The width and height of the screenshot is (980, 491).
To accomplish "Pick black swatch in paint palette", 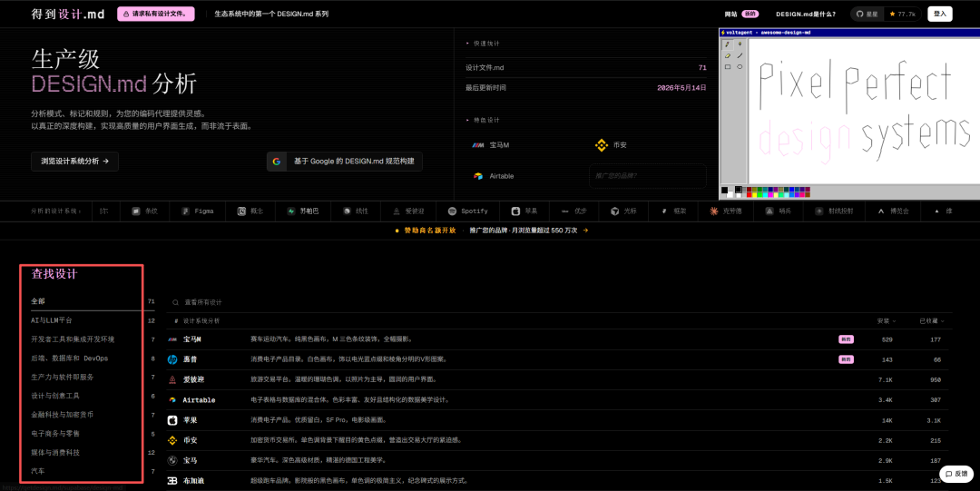I will click(x=739, y=190).
